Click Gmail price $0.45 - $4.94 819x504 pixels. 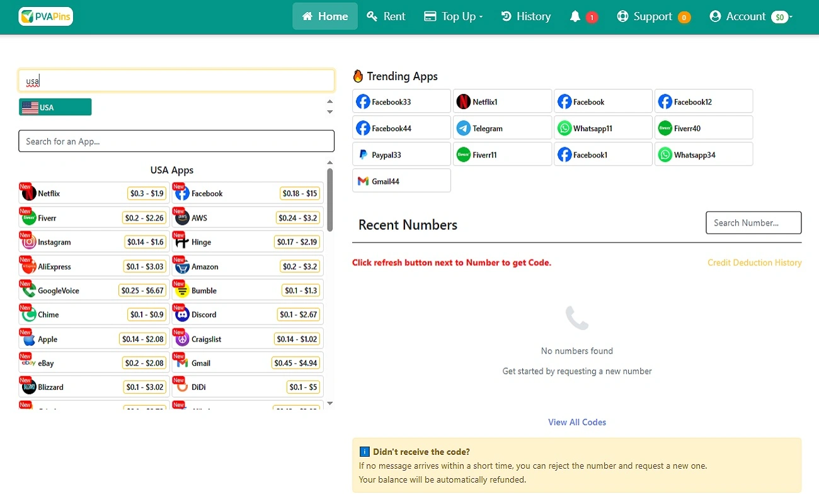click(296, 363)
